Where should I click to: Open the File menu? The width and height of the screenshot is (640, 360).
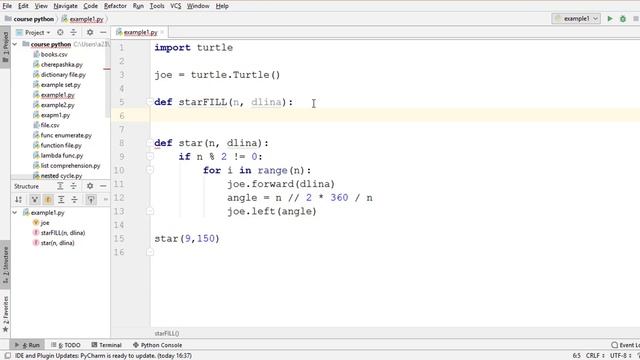(7, 6)
